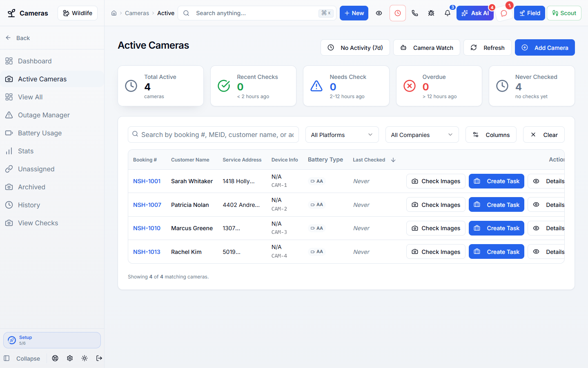The height and width of the screenshot is (368, 588).
Task: Click the phone icon in the top bar
Action: pyautogui.click(x=415, y=13)
